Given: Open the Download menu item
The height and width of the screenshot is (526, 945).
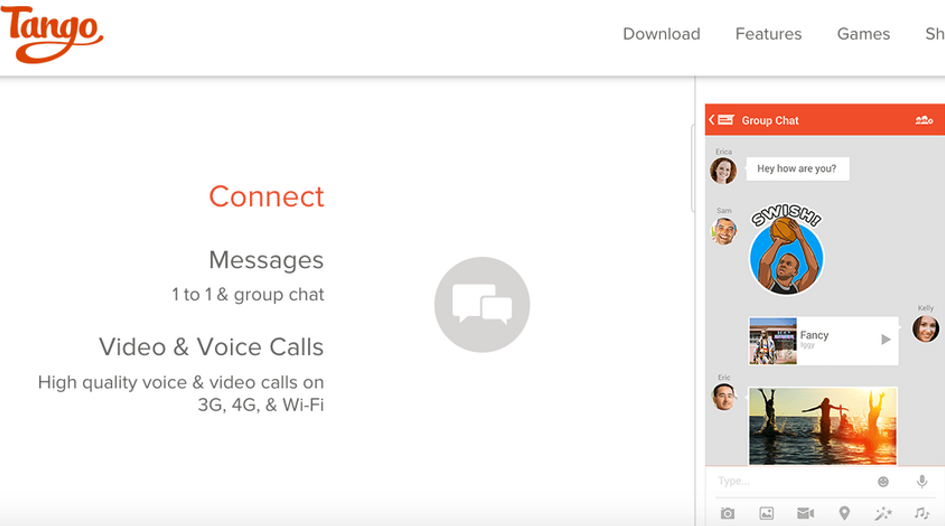Looking at the screenshot, I should pyautogui.click(x=661, y=34).
